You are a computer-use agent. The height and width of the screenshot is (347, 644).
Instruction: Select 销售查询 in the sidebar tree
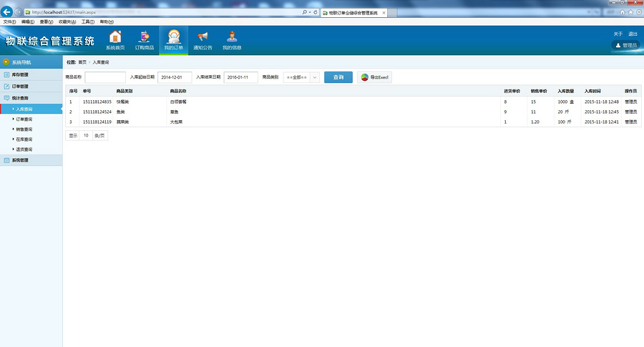24,129
